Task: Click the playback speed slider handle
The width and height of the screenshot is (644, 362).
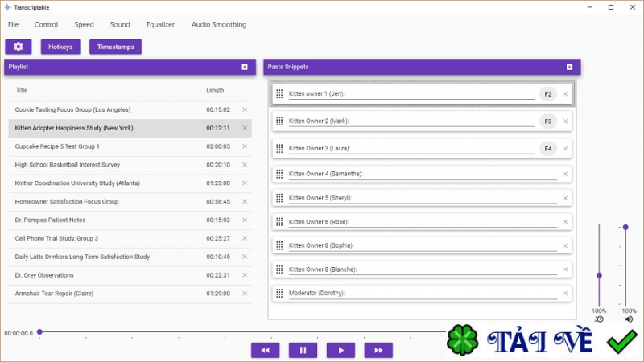Action: tap(599, 275)
